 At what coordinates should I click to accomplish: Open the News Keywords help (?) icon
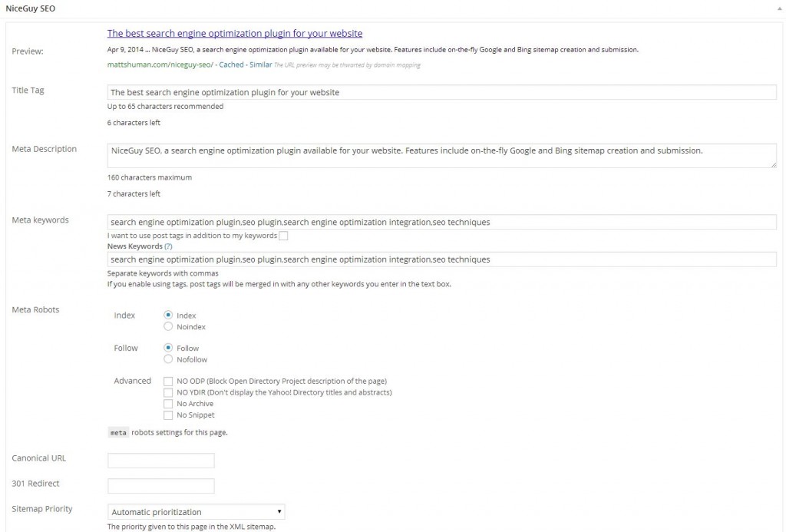tap(168, 246)
